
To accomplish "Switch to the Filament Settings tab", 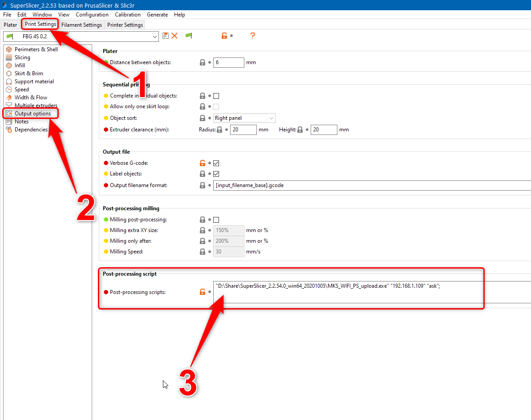I will pos(81,25).
